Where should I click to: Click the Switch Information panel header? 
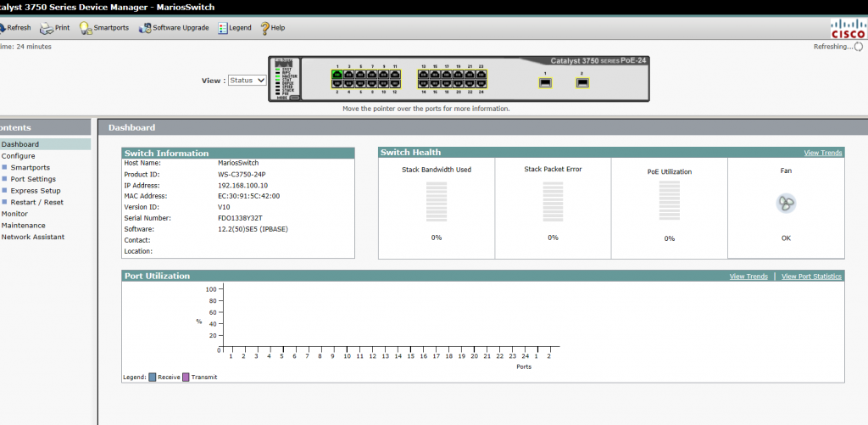(238, 154)
